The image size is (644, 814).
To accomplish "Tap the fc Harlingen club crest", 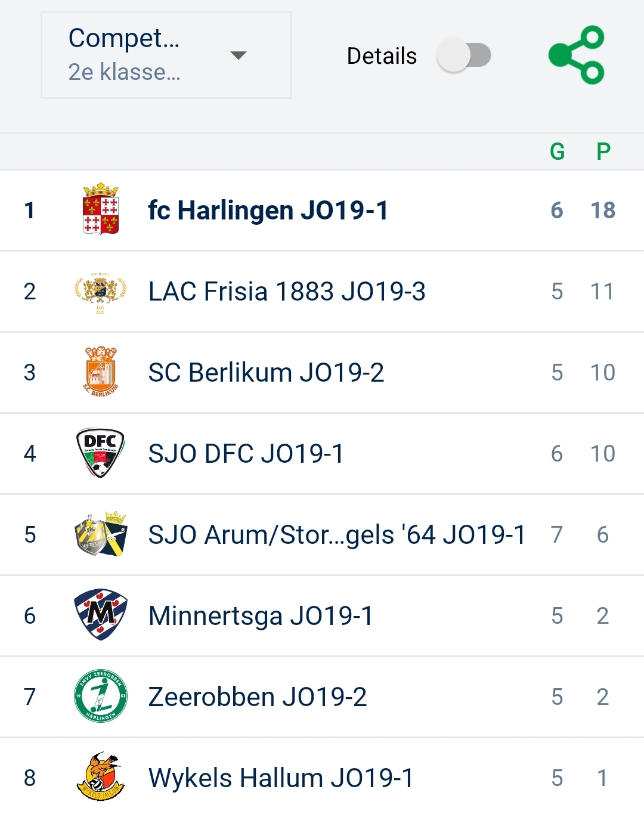I will click(100, 209).
